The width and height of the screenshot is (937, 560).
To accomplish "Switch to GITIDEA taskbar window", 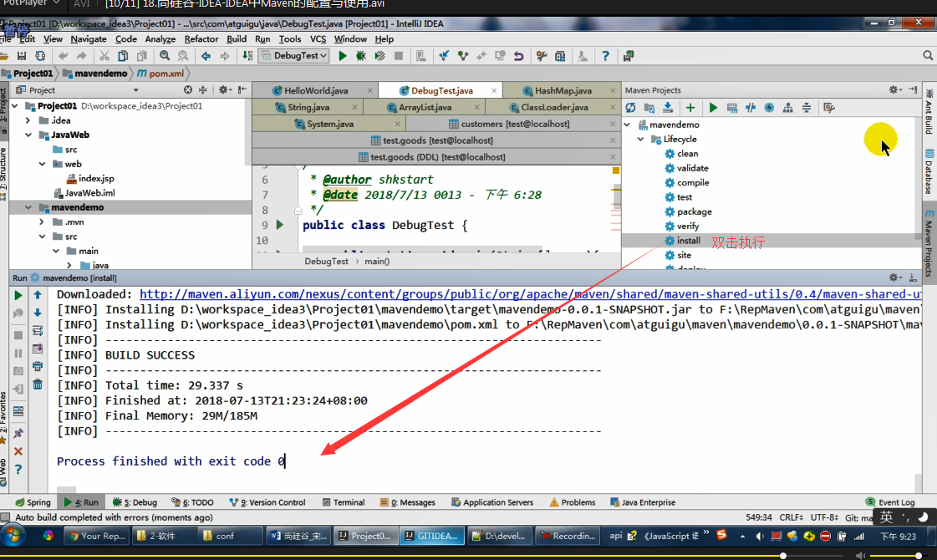I will pyautogui.click(x=430, y=536).
